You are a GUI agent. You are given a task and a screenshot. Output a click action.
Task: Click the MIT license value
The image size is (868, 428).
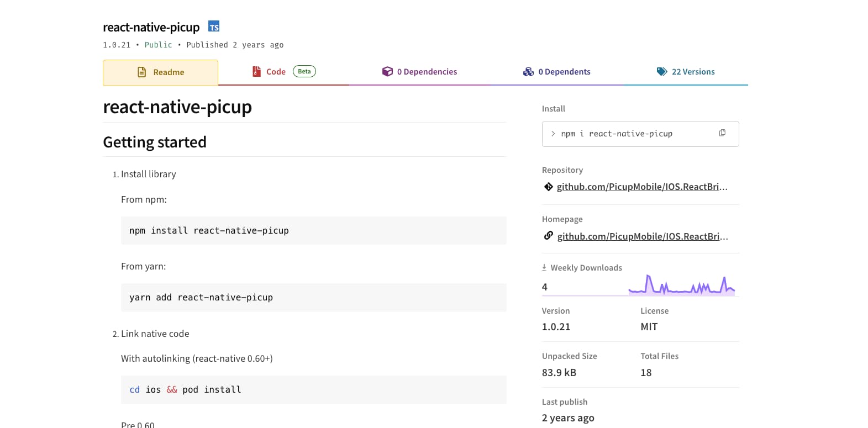[x=649, y=326]
